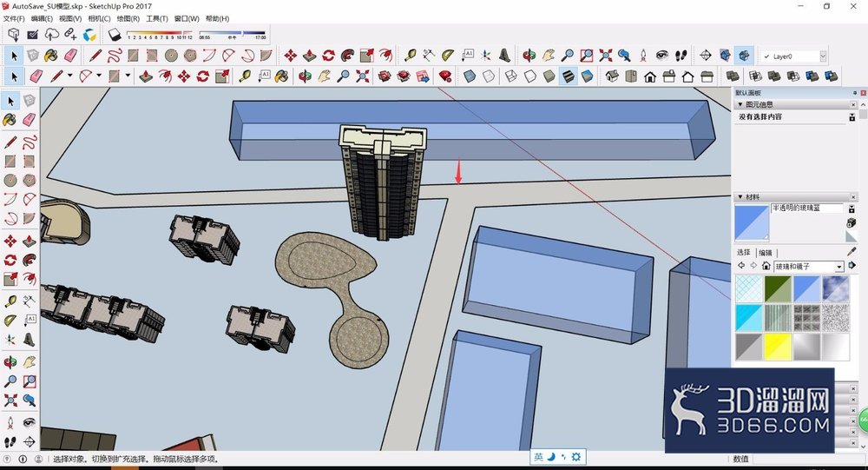This screenshot has width=868, height=470.
Task: Collapse the 图元信息 panel
Action: (x=740, y=104)
